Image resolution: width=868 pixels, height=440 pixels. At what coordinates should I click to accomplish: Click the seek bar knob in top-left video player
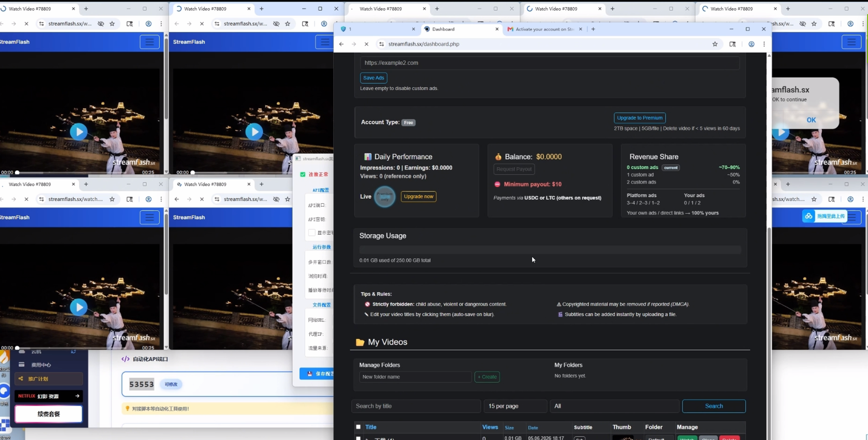click(x=17, y=173)
